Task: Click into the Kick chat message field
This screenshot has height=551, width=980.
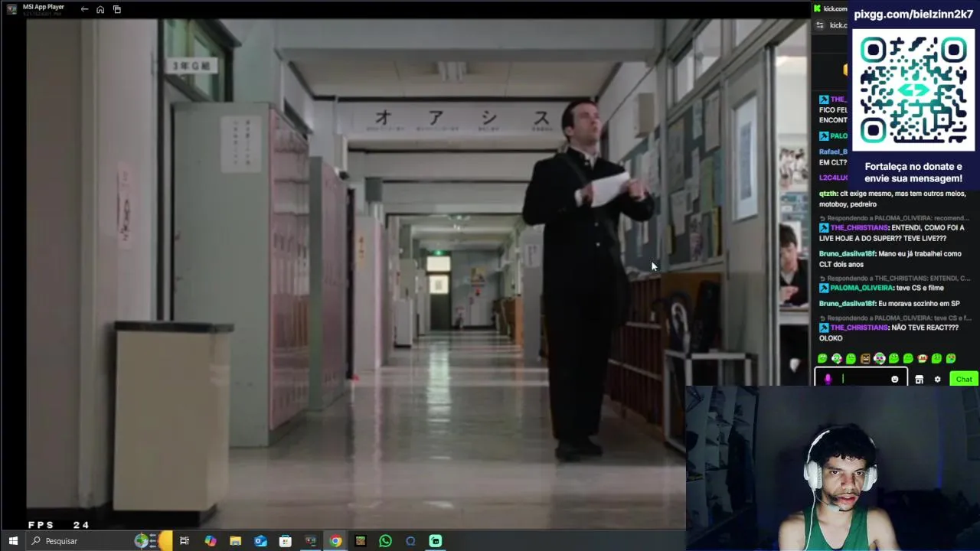Action: click(x=862, y=379)
